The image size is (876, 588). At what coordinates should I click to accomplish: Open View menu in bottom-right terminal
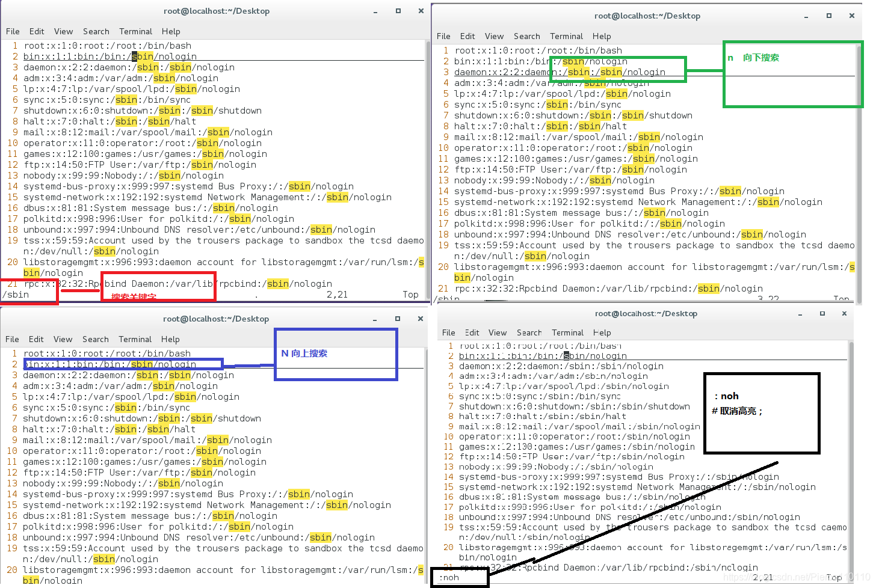point(498,332)
